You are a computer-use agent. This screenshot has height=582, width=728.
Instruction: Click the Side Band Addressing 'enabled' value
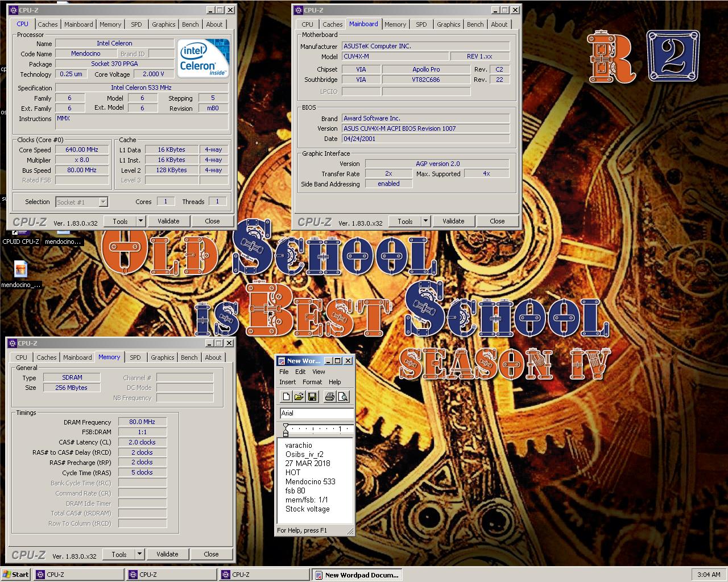tap(388, 184)
